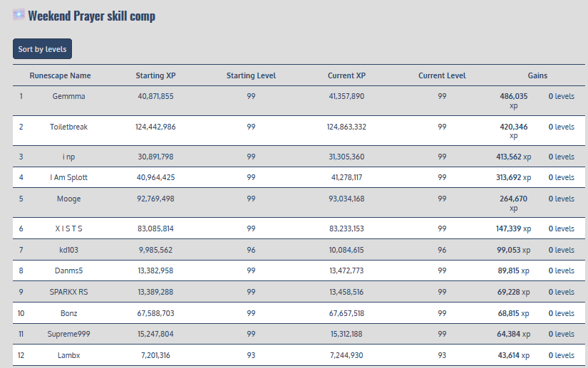Select the Danms5 player name
Viewport: 588px width, 368px height.
68,270
